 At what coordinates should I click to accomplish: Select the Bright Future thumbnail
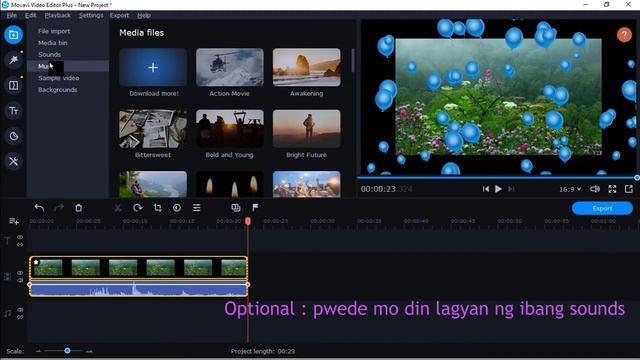307,129
